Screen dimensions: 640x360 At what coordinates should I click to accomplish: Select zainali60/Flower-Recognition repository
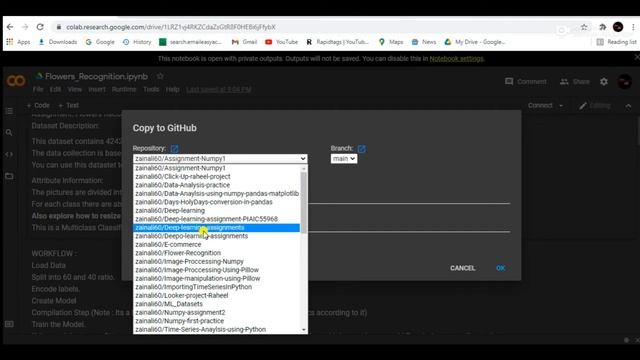(x=216, y=253)
